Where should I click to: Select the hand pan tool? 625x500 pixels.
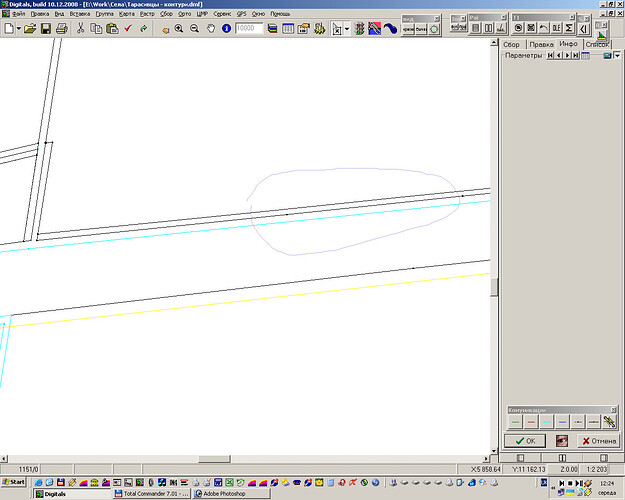pyautogui.click(x=210, y=29)
